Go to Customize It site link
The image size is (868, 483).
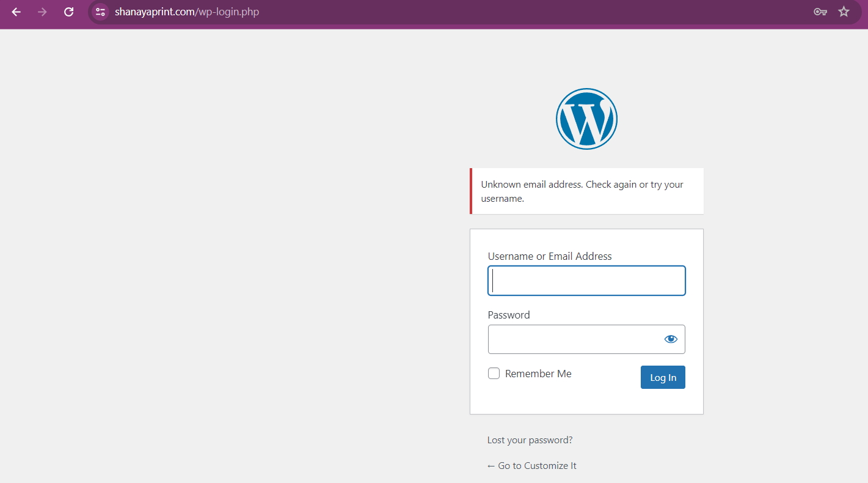click(x=531, y=466)
